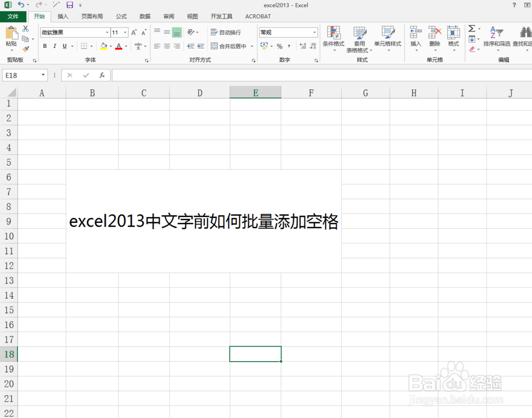Image resolution: width=532 pixels, height=418 pixels.
Task: Click the Redo arrow in quick access toolbar
Action: (39, 5)
